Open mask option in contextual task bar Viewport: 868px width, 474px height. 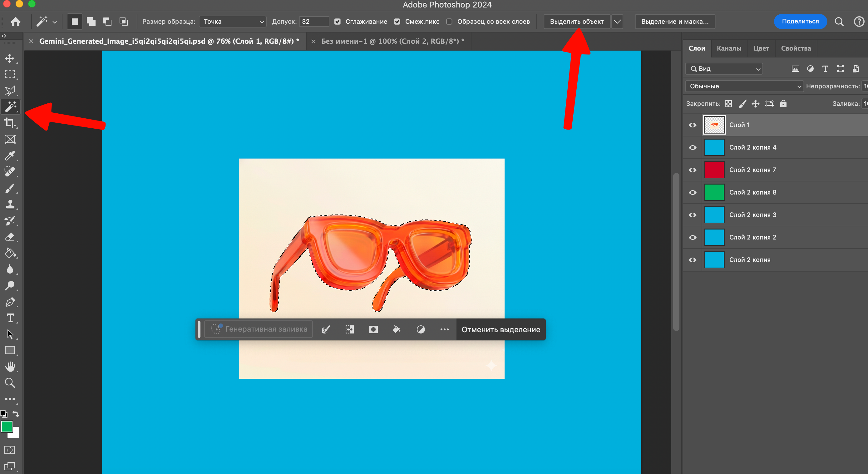tap(373, 329)
